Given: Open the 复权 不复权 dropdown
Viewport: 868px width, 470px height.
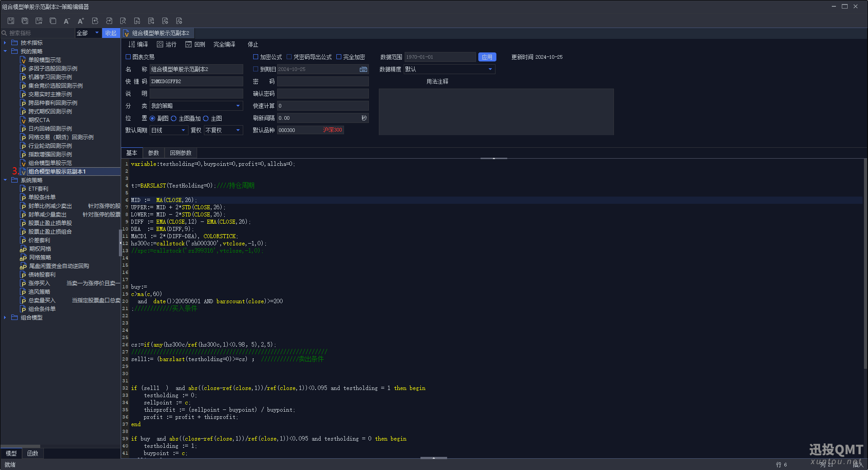Looking at the screenshot, I should click(x=223, y=130).
